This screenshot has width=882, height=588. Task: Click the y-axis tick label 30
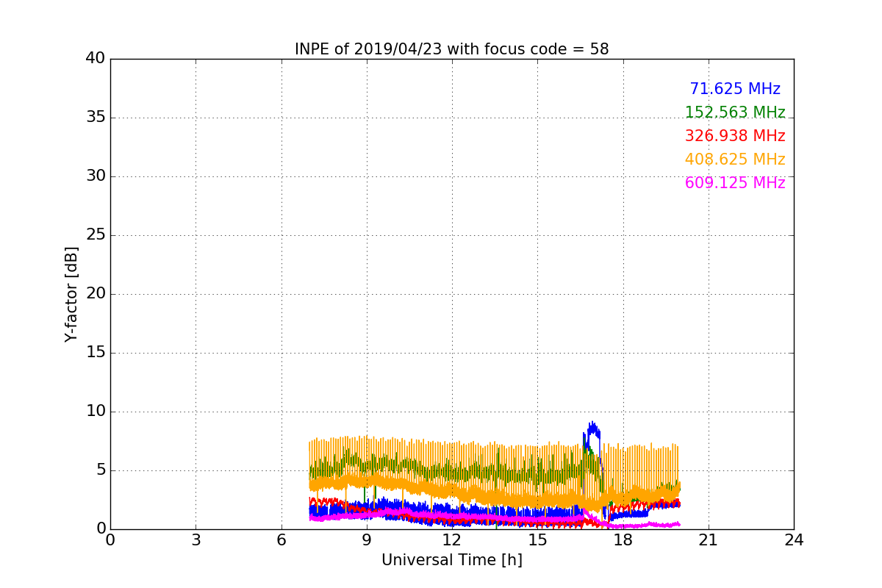tap(96, 176)
